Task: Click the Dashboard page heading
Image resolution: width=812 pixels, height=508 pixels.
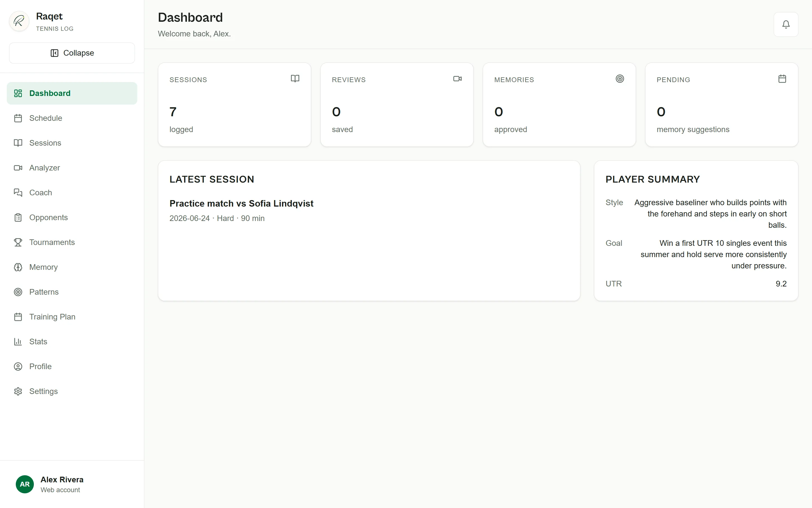Action: [190, 17]
